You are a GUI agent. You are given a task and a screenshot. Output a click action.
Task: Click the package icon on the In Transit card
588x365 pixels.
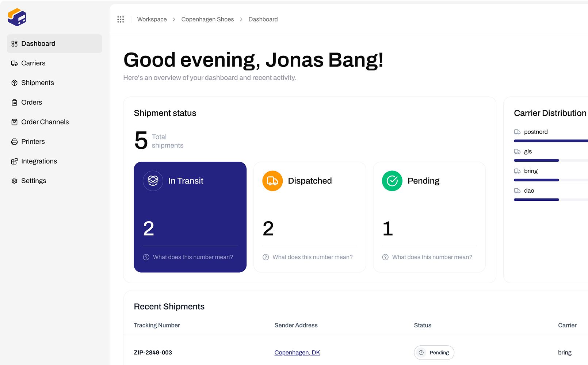(153, 181)
